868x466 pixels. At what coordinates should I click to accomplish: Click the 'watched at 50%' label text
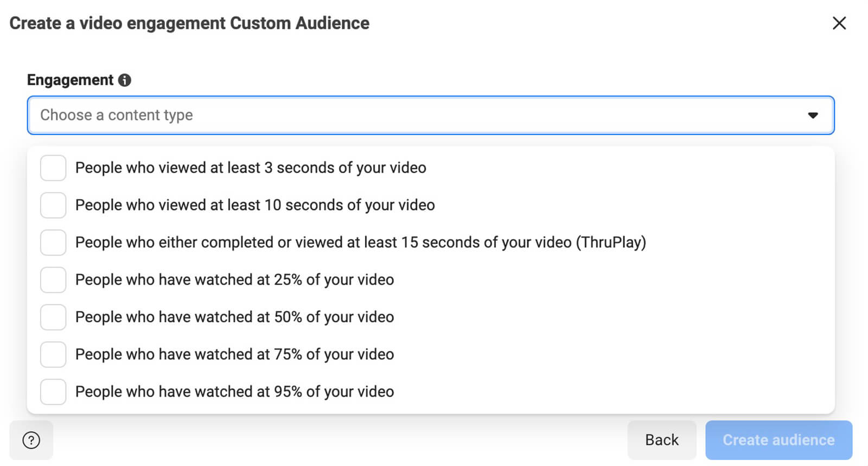point(234,317)
